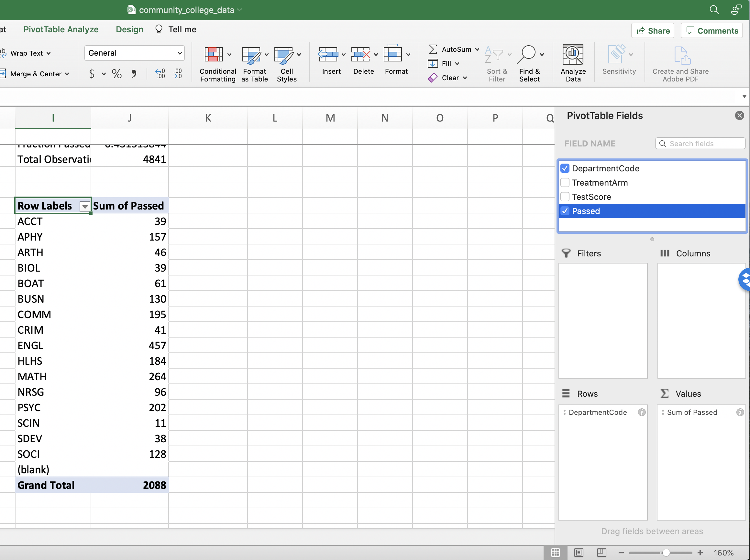Select the Design ribbon tab
The image size is (750, 560).
[x=129, y=29]
